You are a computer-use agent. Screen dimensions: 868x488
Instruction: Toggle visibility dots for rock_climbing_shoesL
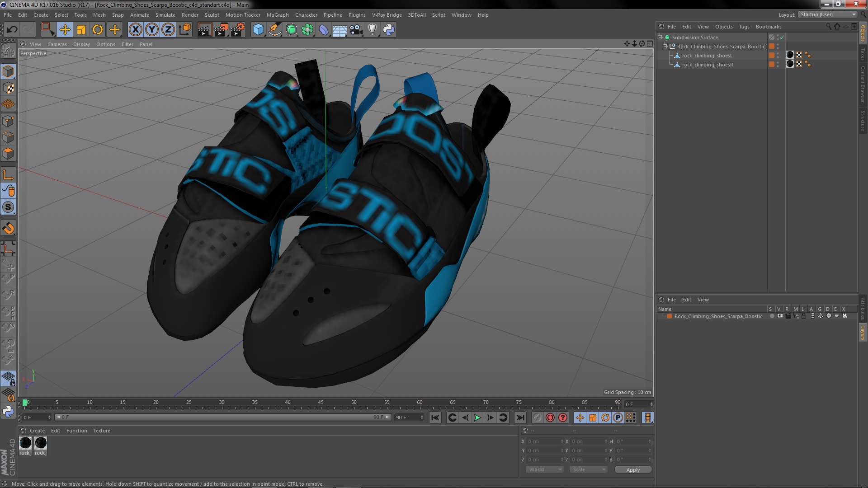coord(778,56)
